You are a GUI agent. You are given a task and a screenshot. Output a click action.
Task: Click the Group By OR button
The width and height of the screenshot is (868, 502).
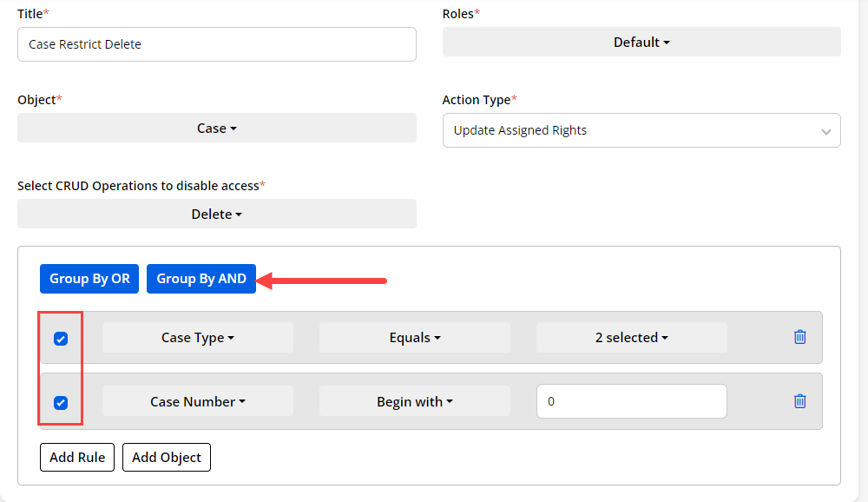click(89, 279)
